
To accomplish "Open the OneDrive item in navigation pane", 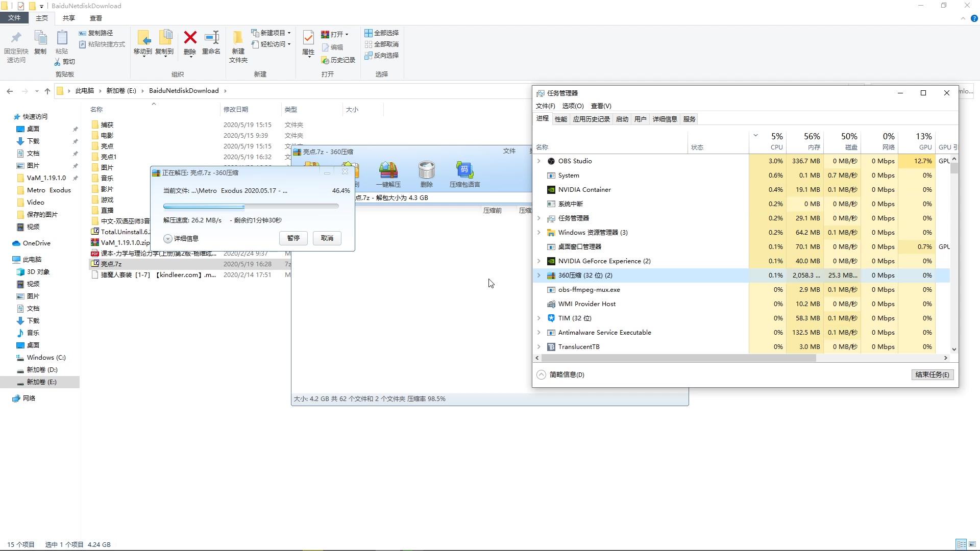I will [x=36, y=243].
